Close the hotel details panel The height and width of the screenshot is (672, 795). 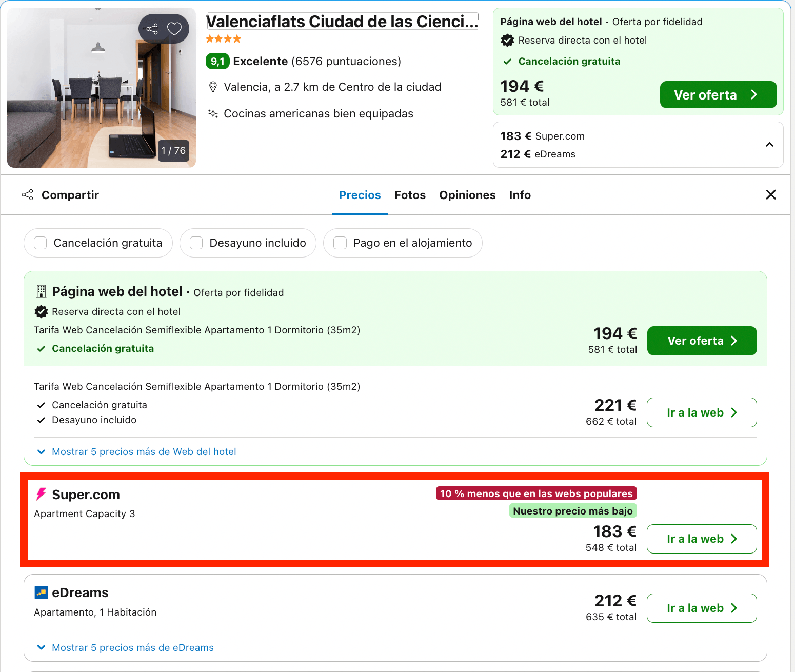tap(770, 195)
